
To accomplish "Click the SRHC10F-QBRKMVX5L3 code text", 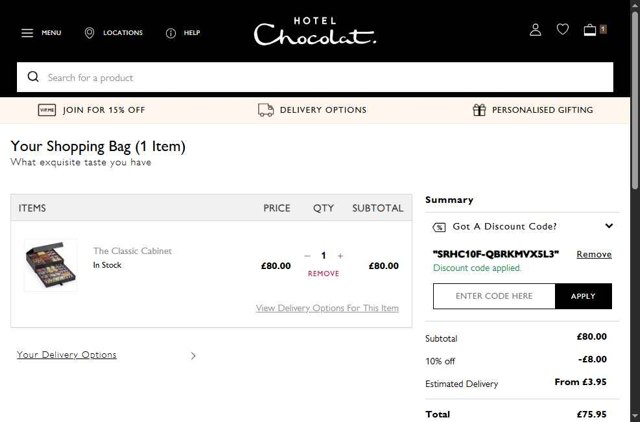I will coord(496,254).
